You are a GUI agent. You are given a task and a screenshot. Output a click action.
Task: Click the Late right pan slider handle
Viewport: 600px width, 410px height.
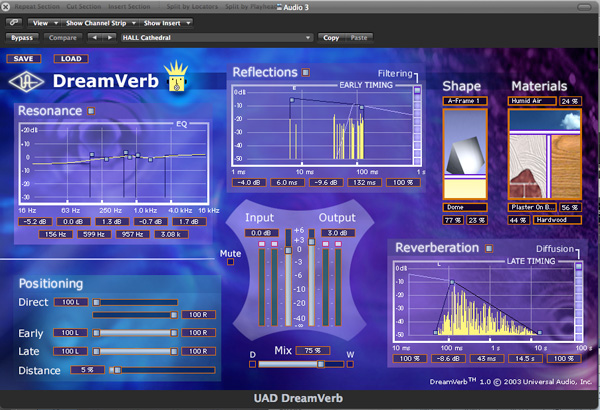tap(174, 351)
